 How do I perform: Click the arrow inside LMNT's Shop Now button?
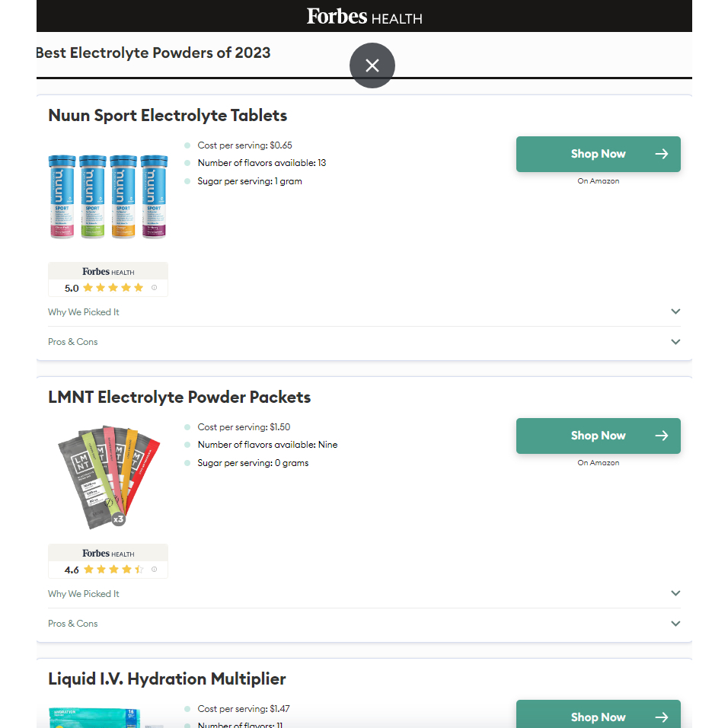tap(661, 436)
